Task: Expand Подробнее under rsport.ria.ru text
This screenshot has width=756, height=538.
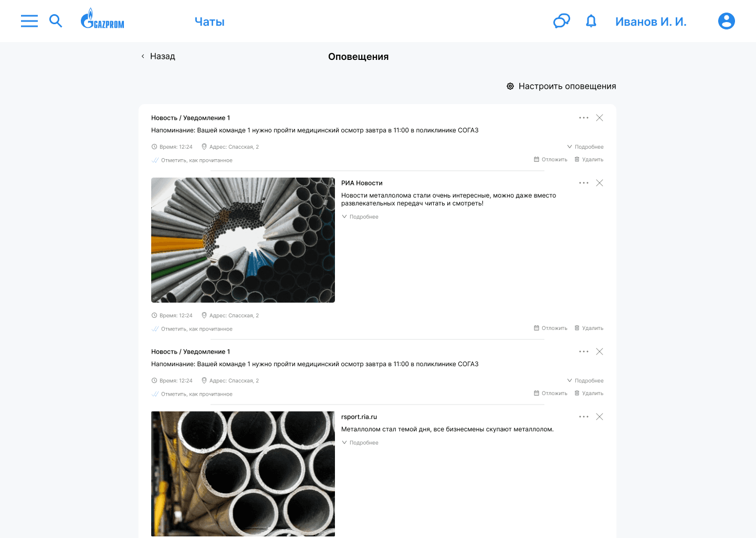Action: click(x=360, y=442)
